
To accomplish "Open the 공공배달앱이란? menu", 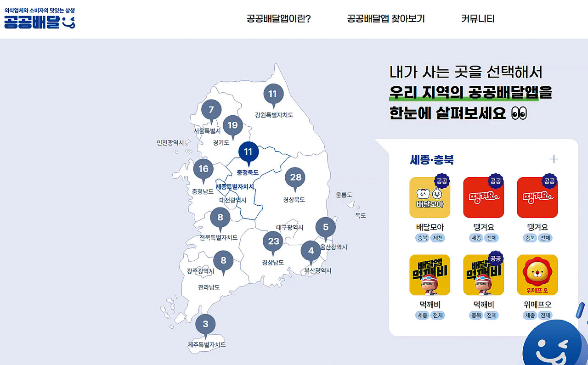I will [x=278, y=19].
